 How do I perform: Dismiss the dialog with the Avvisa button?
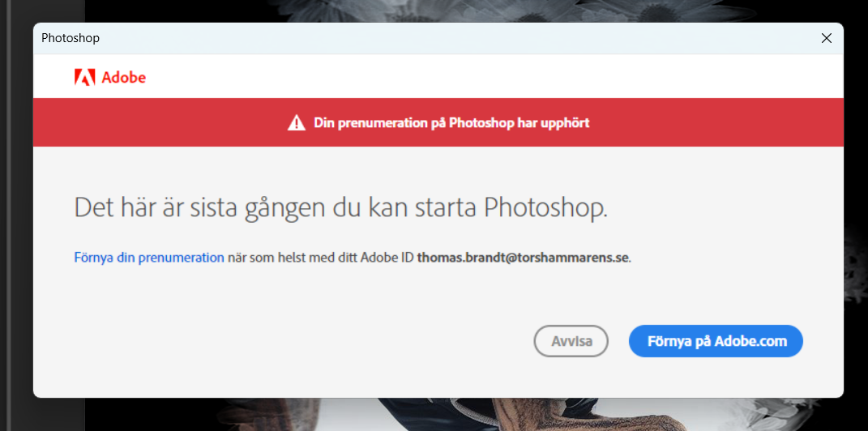click(x=571, y=341)
